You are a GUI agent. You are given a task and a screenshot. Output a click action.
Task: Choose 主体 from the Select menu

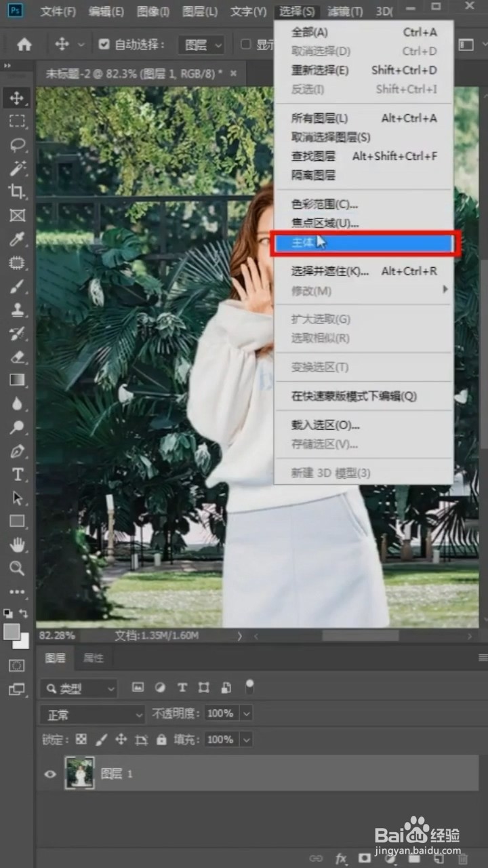click(365, 243)
